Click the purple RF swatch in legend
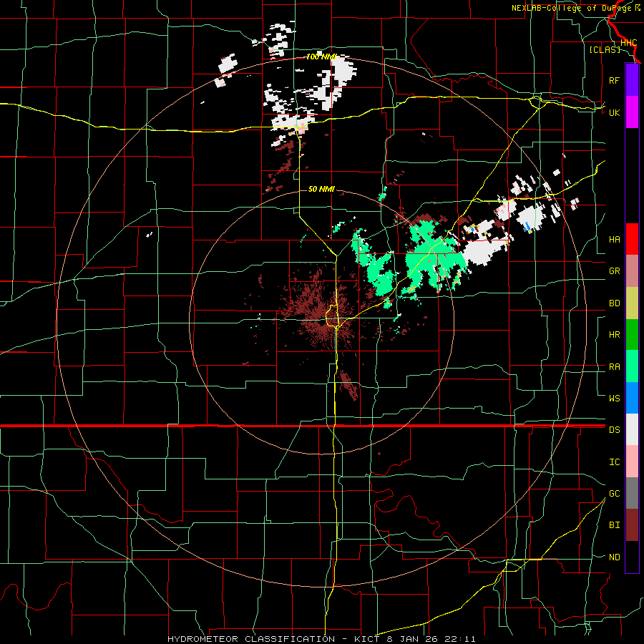644x644 pixels. pos(632,79)
